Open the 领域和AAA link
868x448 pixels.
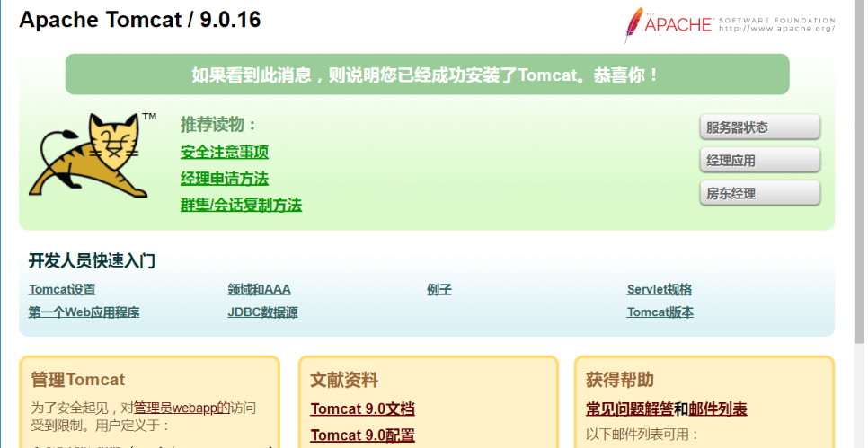pos(259,289)
